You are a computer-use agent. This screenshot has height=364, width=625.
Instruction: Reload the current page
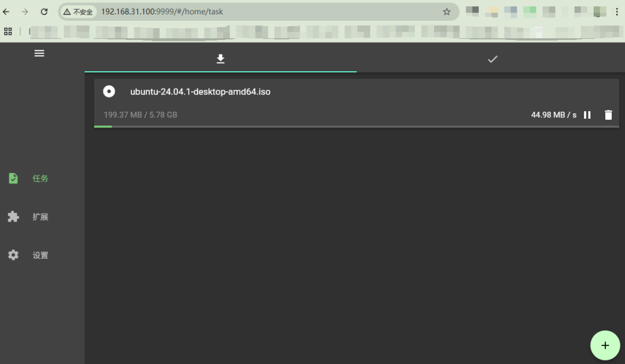(44, 12)
